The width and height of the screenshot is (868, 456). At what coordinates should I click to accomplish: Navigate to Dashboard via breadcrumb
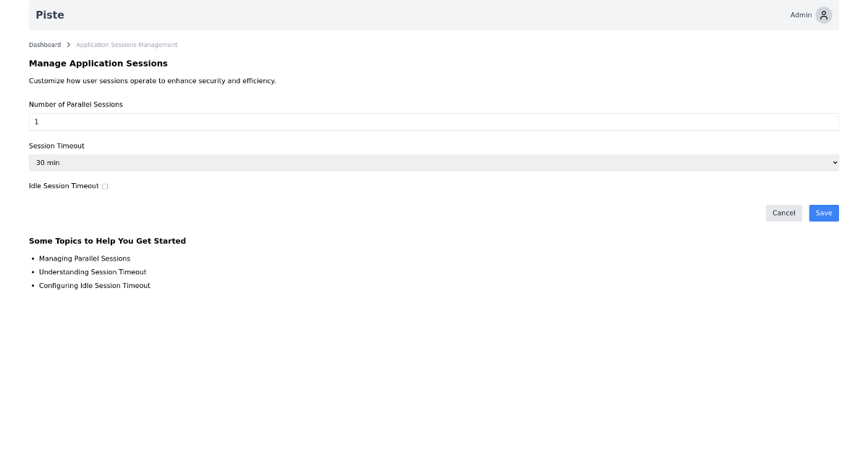pos(45,44)
